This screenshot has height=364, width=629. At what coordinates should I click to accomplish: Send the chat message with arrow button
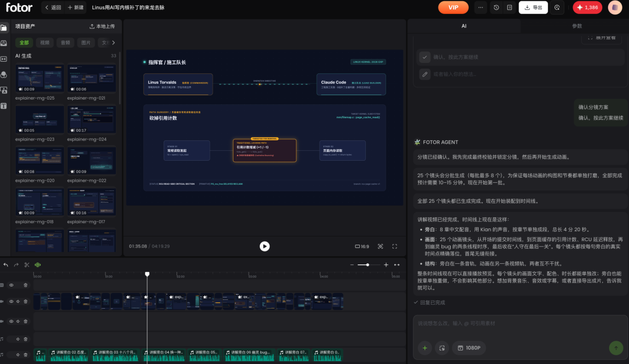point(616,348)
